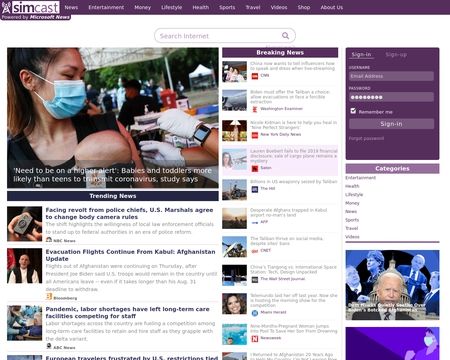Select Lifestyle in the Categories list
Viewport: 450px width, 360px height.
pyautogui.click(x=354, y=195)
